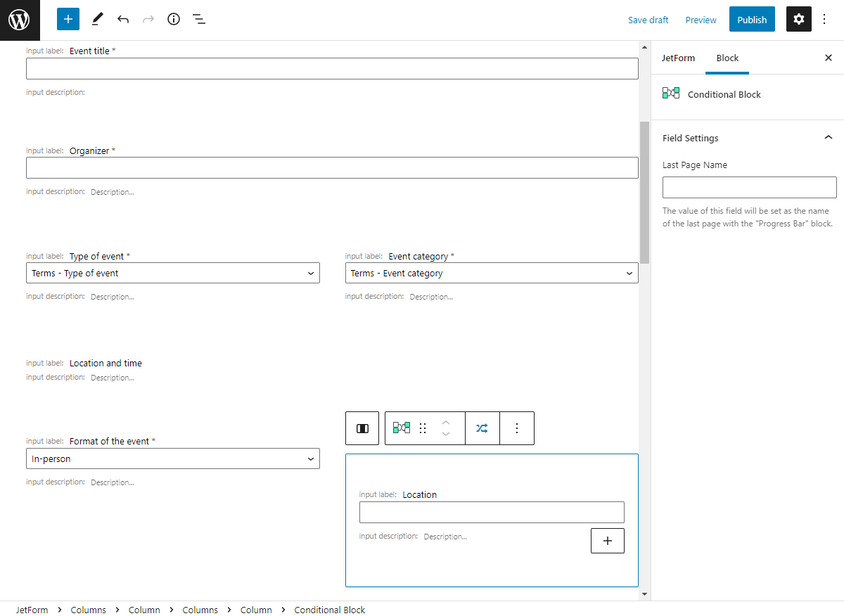Click the Save draft link

(648, 20)
